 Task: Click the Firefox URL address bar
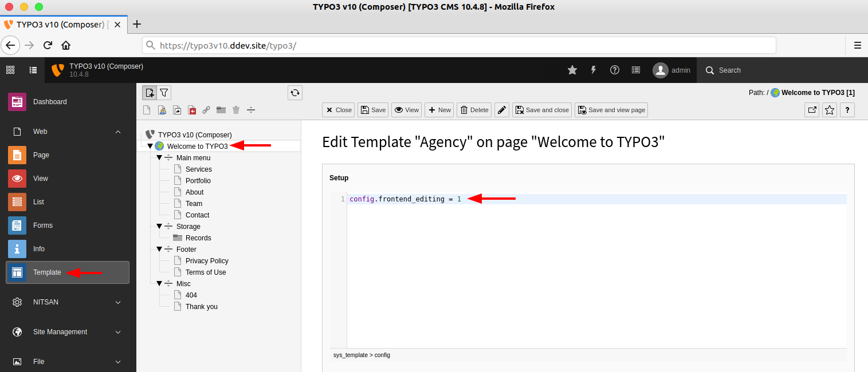pos(459,45)
